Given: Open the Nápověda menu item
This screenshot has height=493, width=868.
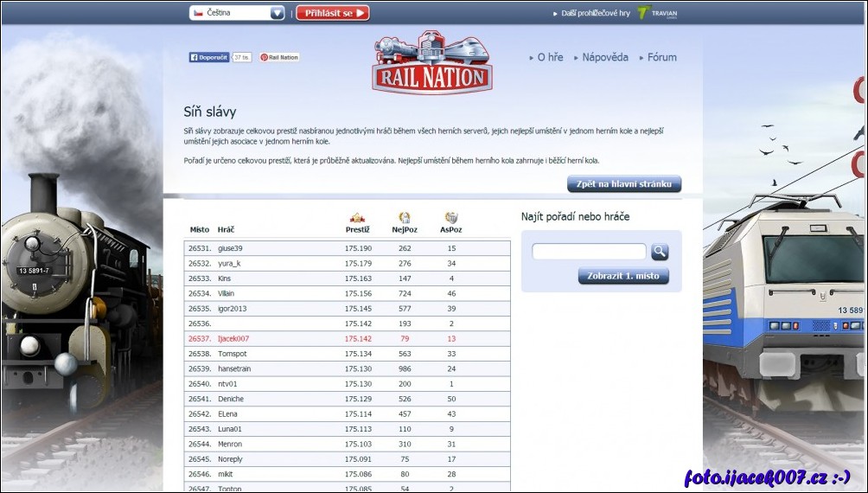Looking at the screenshot, I should coord(604,57).
